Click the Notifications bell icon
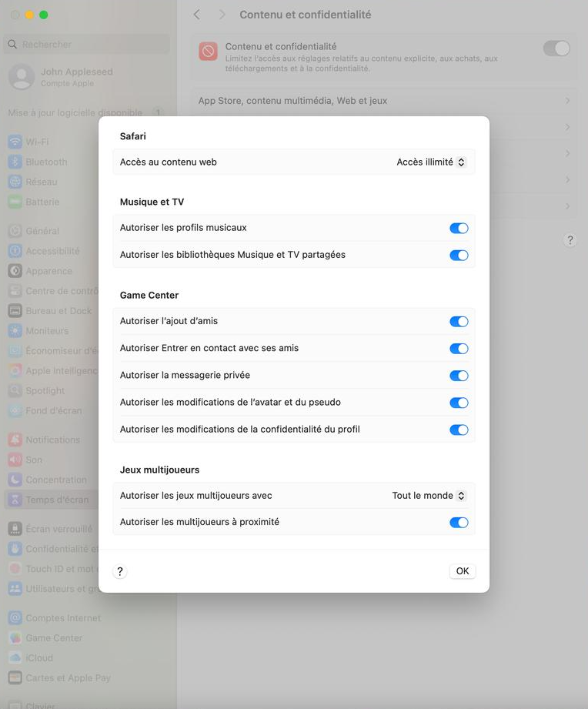Image resolution: width=588 pixels, height=709 pixels. tap(15, 440)
